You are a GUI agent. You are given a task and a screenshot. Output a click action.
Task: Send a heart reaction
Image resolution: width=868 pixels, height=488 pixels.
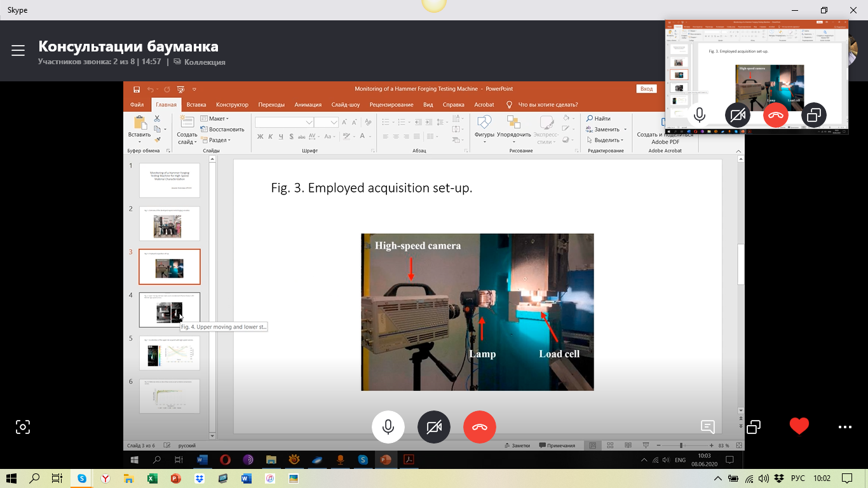pyautogui.click(x=799, y=426)
